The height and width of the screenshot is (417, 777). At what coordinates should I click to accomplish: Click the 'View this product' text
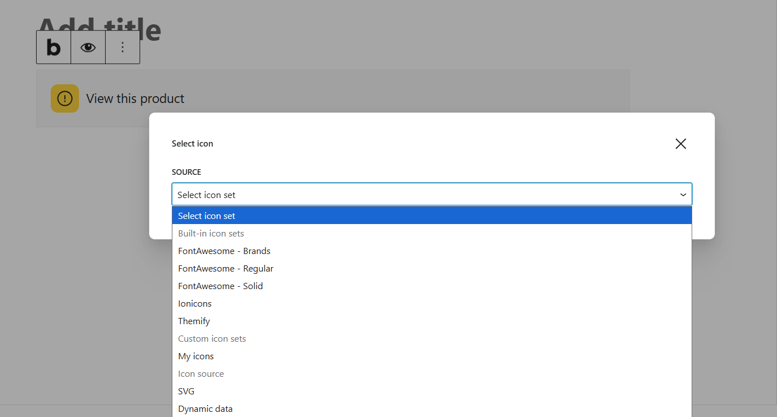135,98
